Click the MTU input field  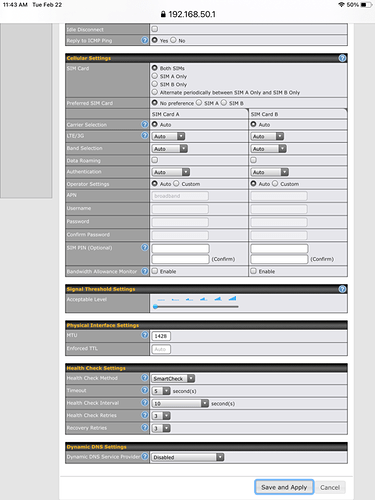point(161,336)
